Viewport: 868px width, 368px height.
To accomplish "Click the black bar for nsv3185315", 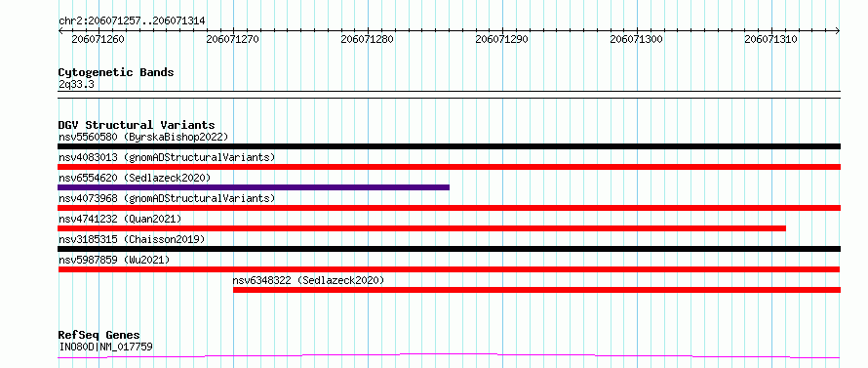I will point(449,249).
